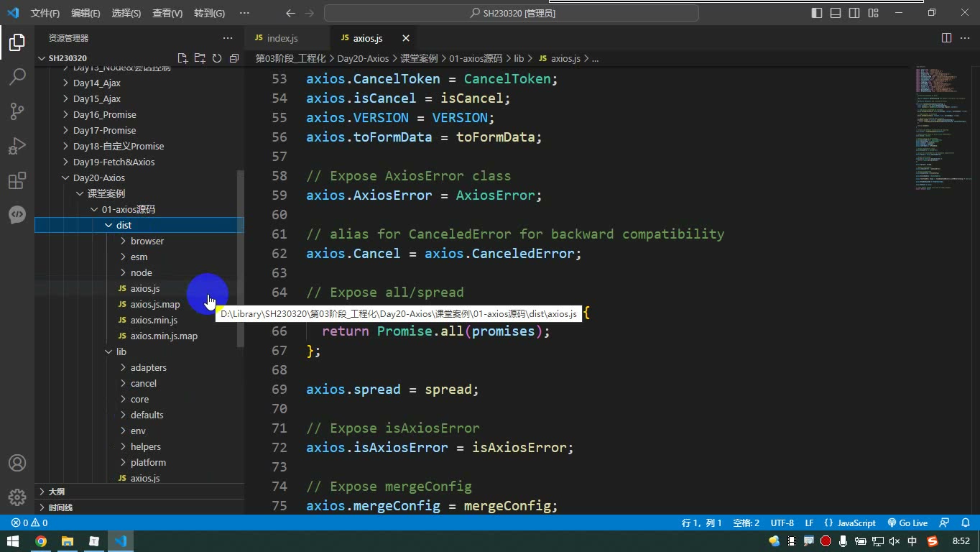Toggle secondary sidebar layout button
This screenshot has height=552, width=980.
(854, 13)
